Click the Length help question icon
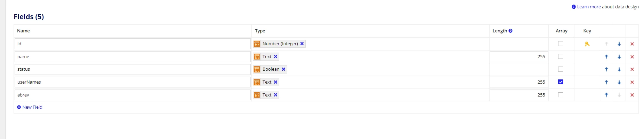Viewport: 644px width, 139px height. pyautogui.click(x=510, y=31)
